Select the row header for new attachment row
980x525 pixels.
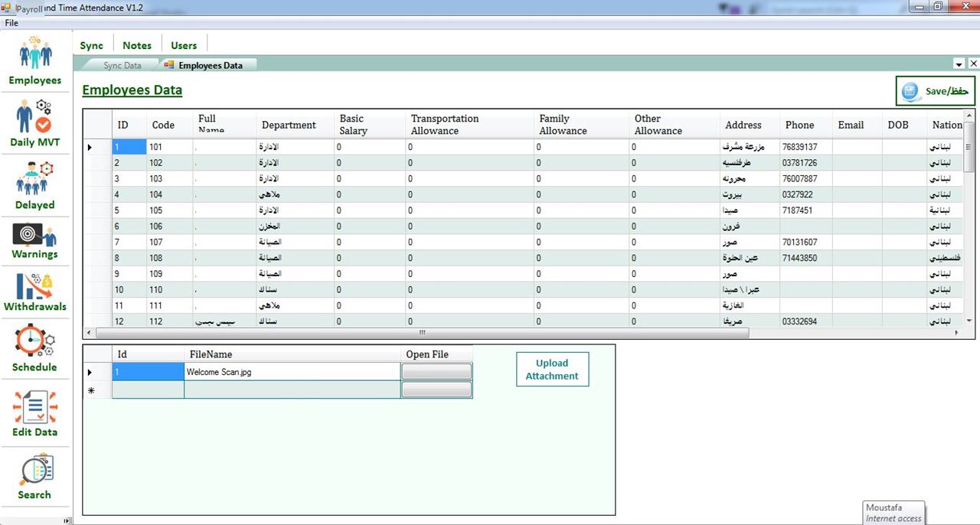(97, 390)
